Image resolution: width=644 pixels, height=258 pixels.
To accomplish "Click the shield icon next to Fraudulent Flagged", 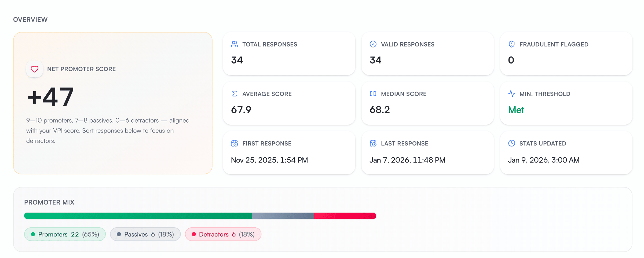I will (x=511, y=44).
